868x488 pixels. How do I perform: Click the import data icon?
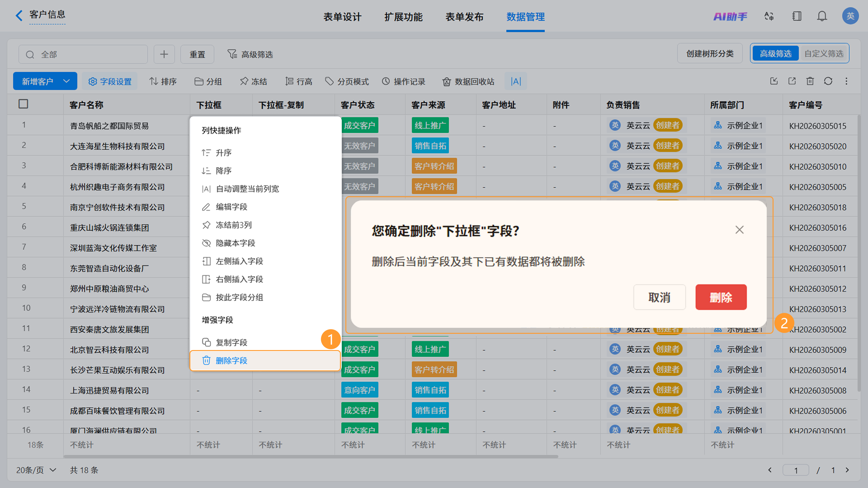[774, 81]
